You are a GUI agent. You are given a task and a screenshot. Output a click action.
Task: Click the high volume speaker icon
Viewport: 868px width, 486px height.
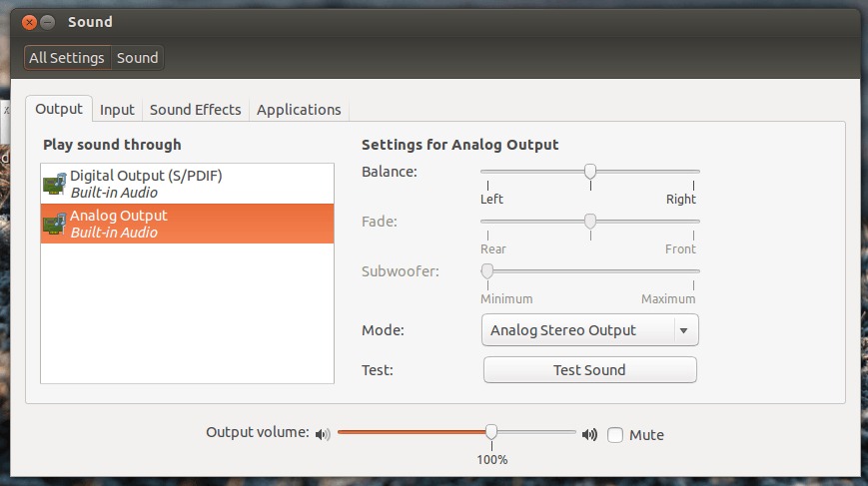pyautogui.click(x=590, y=434)
